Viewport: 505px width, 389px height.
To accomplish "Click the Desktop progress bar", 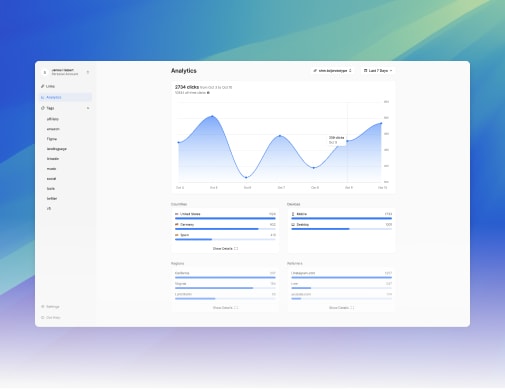I will (x=342, y=229).
